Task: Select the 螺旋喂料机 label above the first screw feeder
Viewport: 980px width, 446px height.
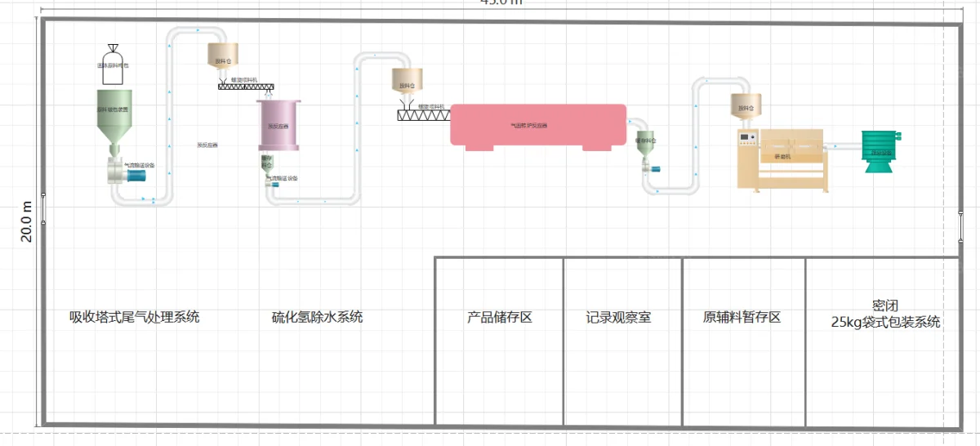Action: pos(243,79)
